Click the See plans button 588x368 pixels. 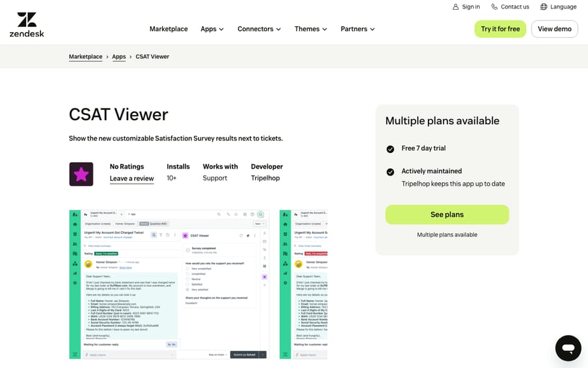447,214
